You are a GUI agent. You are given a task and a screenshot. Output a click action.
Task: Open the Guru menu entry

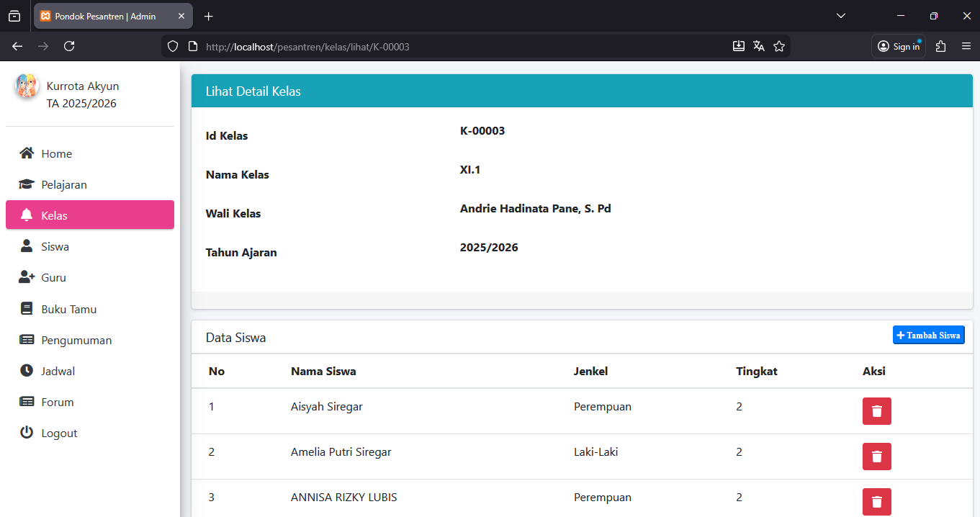pos(53,277)
